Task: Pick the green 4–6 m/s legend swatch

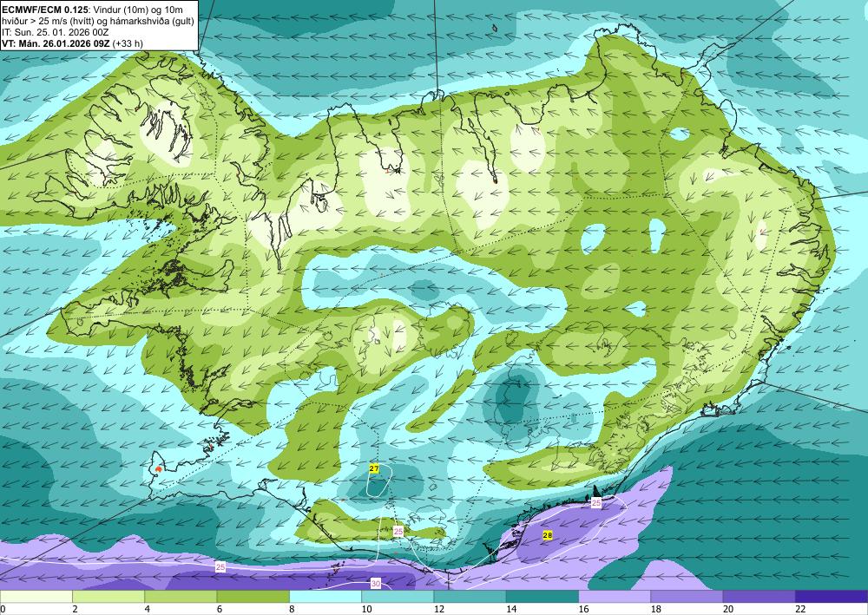Action: [181, 596]
